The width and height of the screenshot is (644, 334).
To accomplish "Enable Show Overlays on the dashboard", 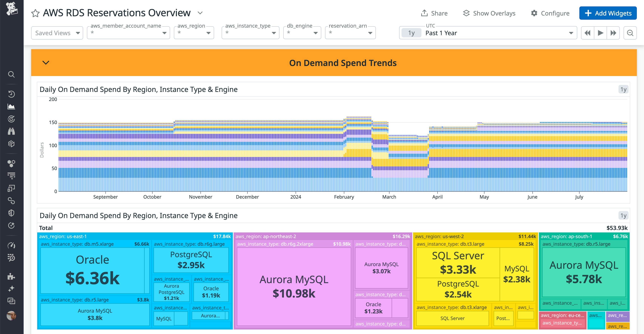I will click(489, 13).
